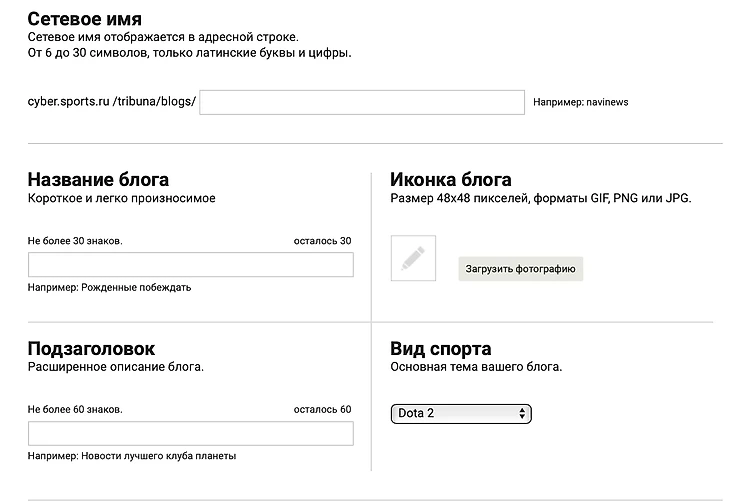Click the pencil blog icon placeholder
730x502 pixels.
tap(413, 259)
